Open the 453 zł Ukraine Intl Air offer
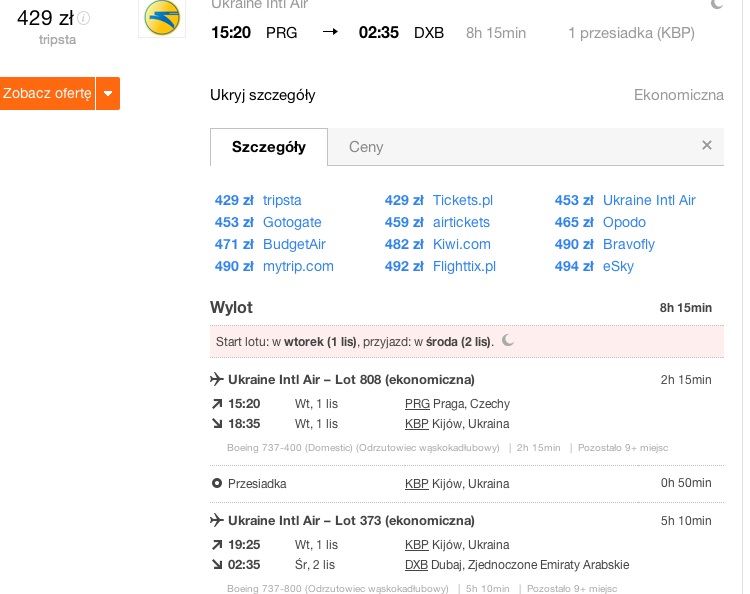750x594 pixels. tap(625, 200)
